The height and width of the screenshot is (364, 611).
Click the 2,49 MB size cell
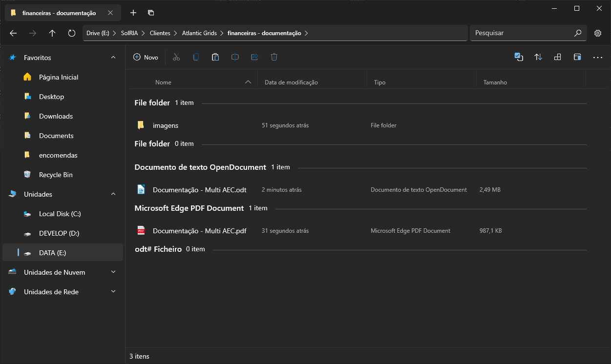[490, 190]
